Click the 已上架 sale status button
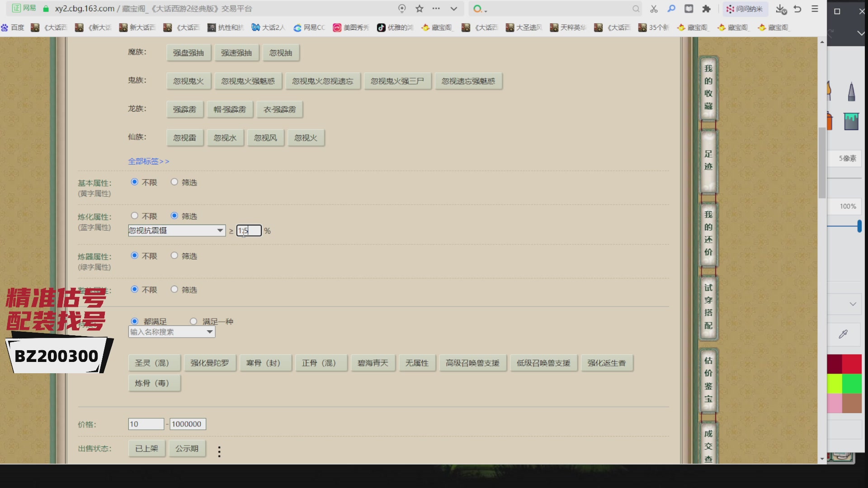The width and height of the screenshot is (868, 488). pyautogui.click(x=146, y=449)
